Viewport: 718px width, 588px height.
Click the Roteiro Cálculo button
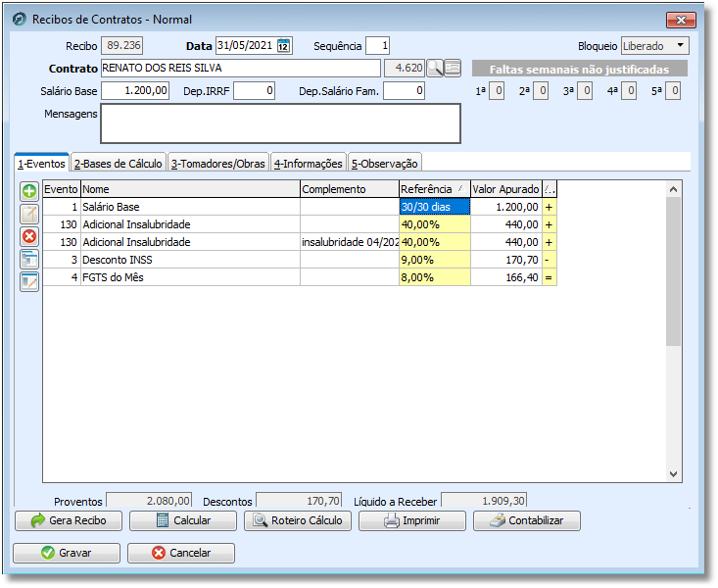[298, 521]
